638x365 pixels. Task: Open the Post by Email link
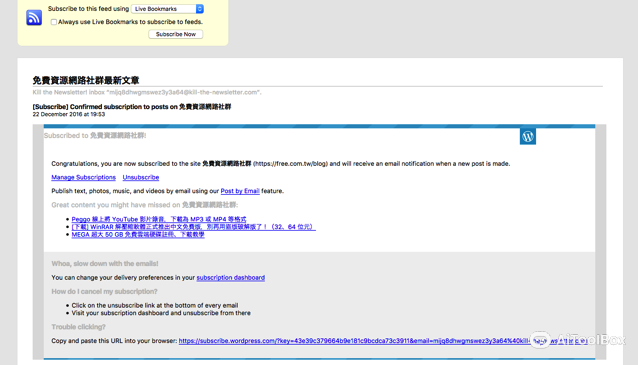[240, 191]
